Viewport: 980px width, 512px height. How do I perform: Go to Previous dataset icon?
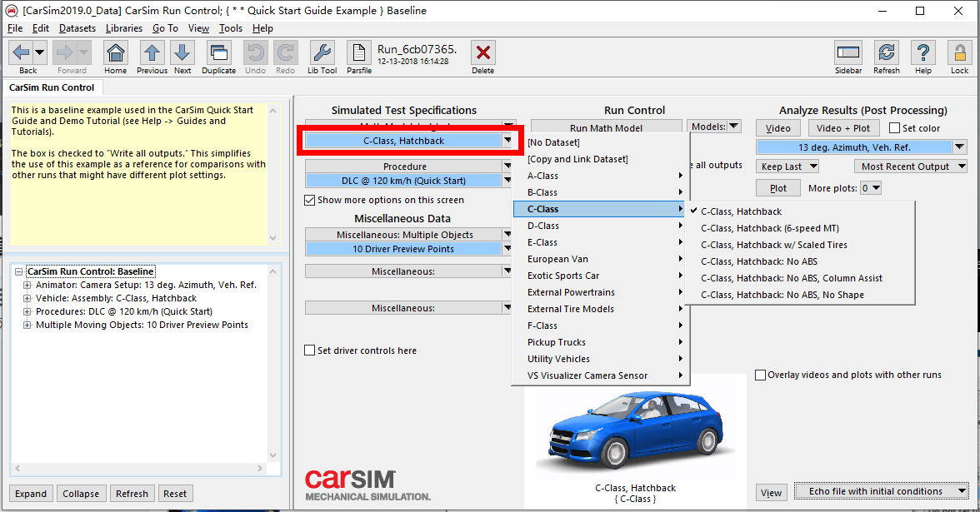pos(152,52)
